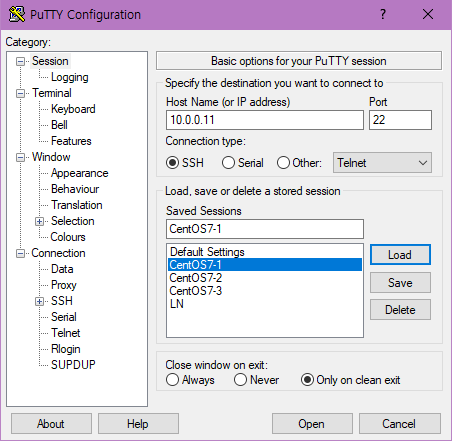This screenshot has width=452, height=441.
Task: Select Default Settings in the session list
Action: 265,252
